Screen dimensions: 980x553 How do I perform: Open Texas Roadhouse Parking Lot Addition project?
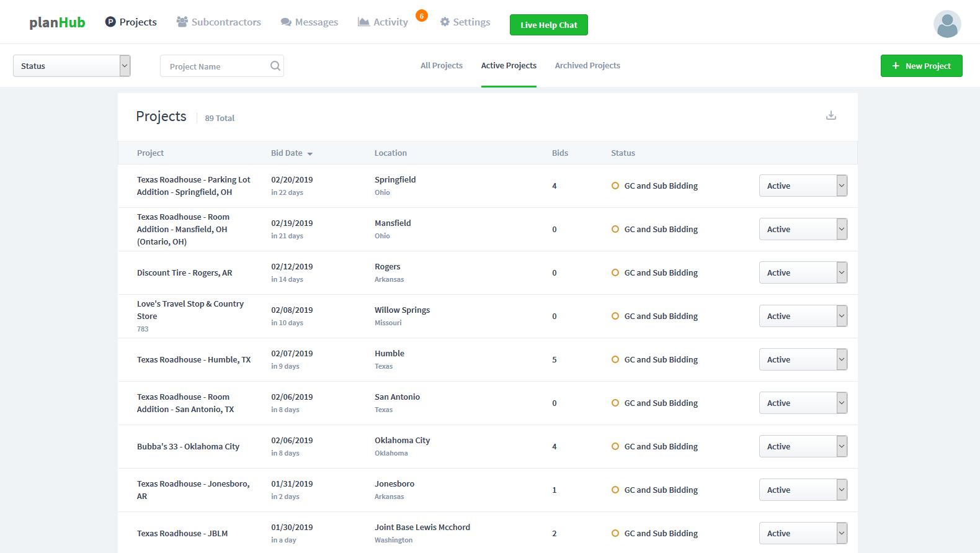pyautogui.click(x=194, y=186)
